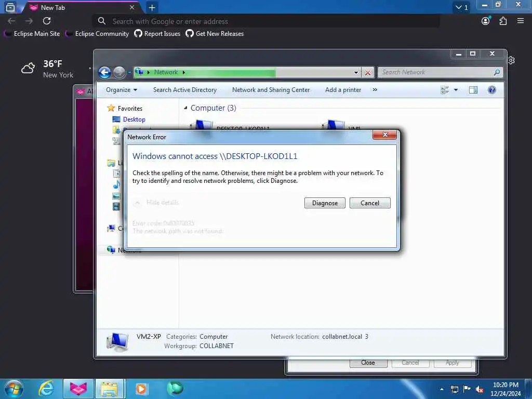Stop loading with the red X button

tap(367, 72)
